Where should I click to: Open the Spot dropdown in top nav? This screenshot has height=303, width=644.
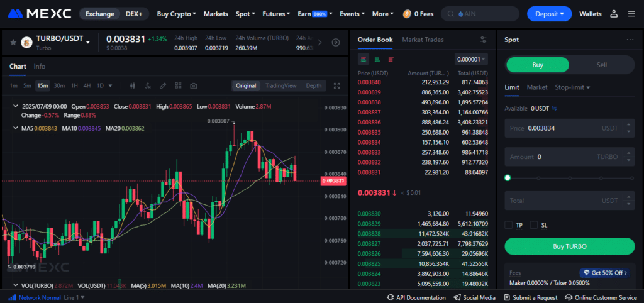point(245,14)
